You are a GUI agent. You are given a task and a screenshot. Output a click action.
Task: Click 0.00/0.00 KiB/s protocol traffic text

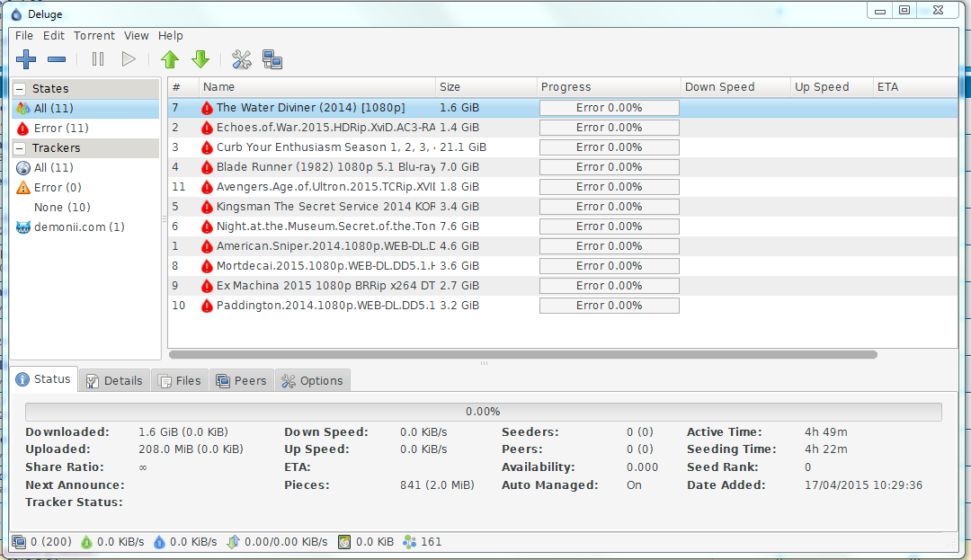click(286, 542)
